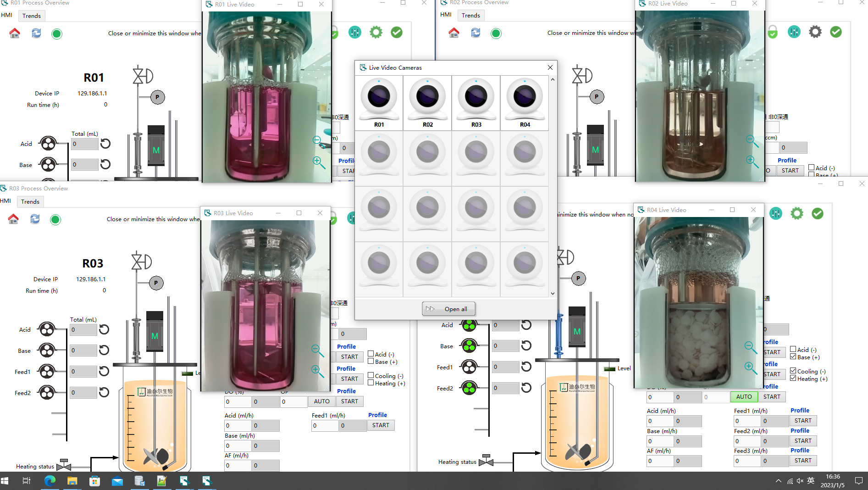Click the refresh icon in R01 Process Overview

point(36,33)
